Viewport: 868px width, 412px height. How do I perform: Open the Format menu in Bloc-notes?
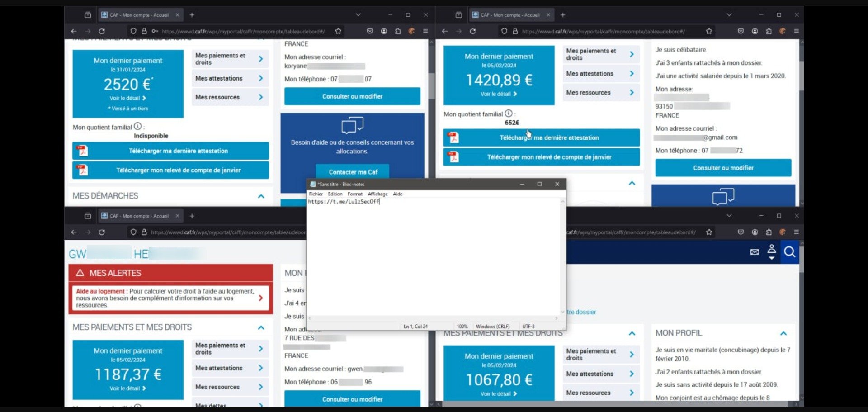[355, 194]
